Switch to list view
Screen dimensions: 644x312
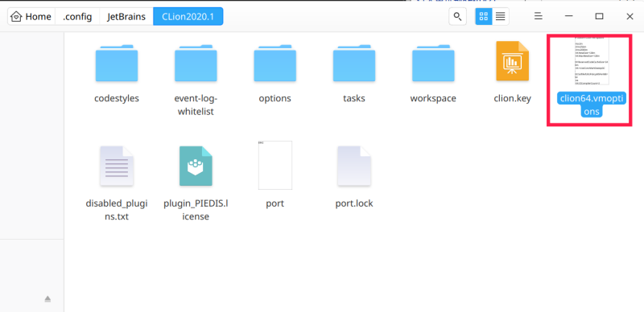click(x=500, y=16)
